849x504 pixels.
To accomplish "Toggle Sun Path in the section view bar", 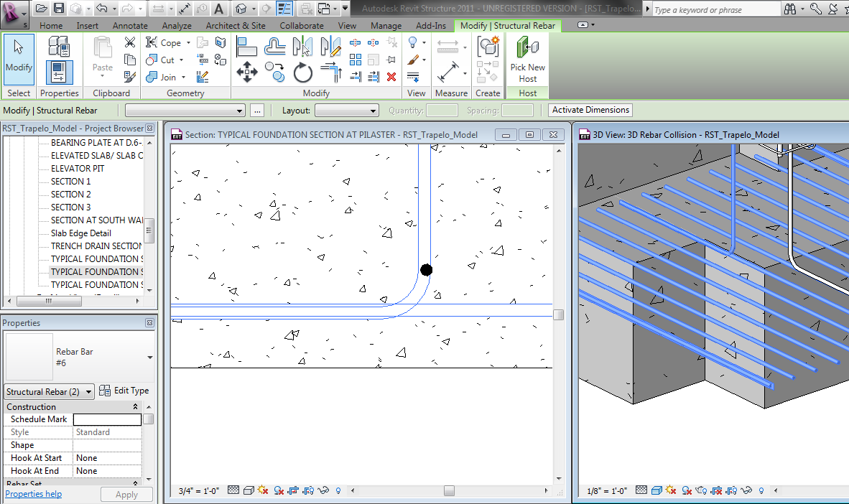I will coord(263,490).
